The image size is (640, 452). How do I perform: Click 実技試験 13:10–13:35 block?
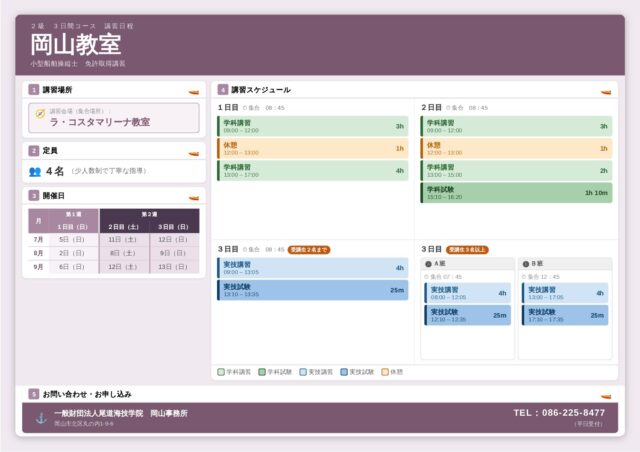tap(313, 290)
